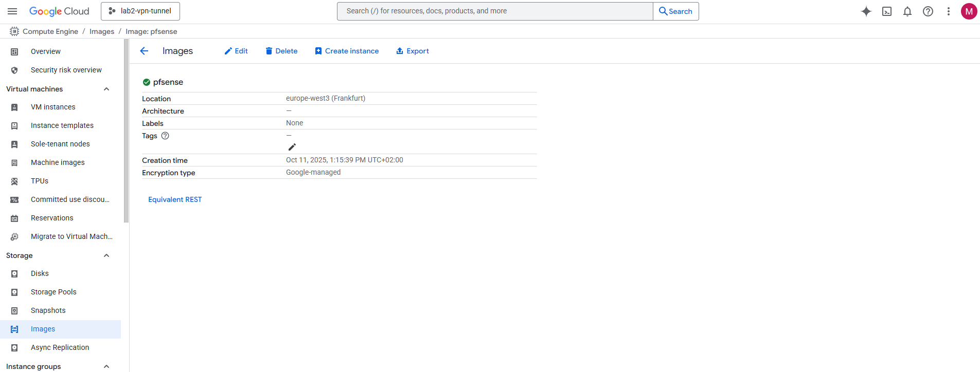This screenshot has width=980, height=372.
Task: Click the green status check beside pfsense
Action: pyautogui.click(x=147, y=82)
